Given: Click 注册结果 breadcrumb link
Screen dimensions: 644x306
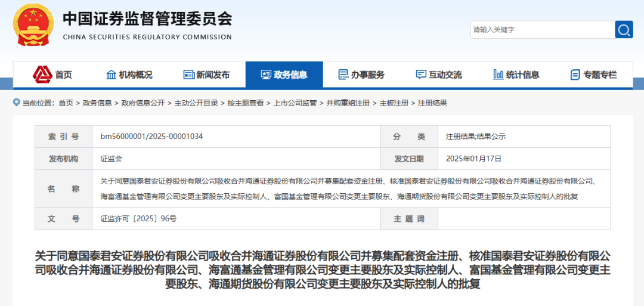Looking at the screenshot, I should coord(432,103).
